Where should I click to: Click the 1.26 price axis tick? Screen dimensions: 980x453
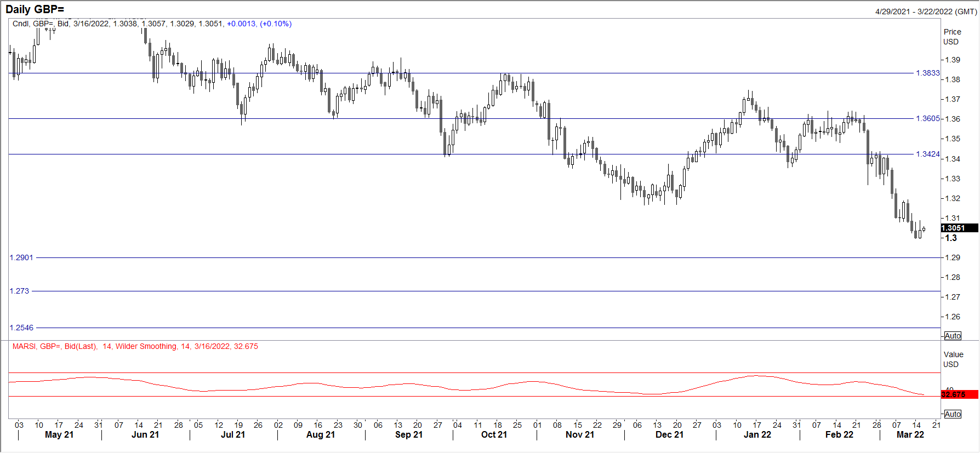tap(953, 317)
